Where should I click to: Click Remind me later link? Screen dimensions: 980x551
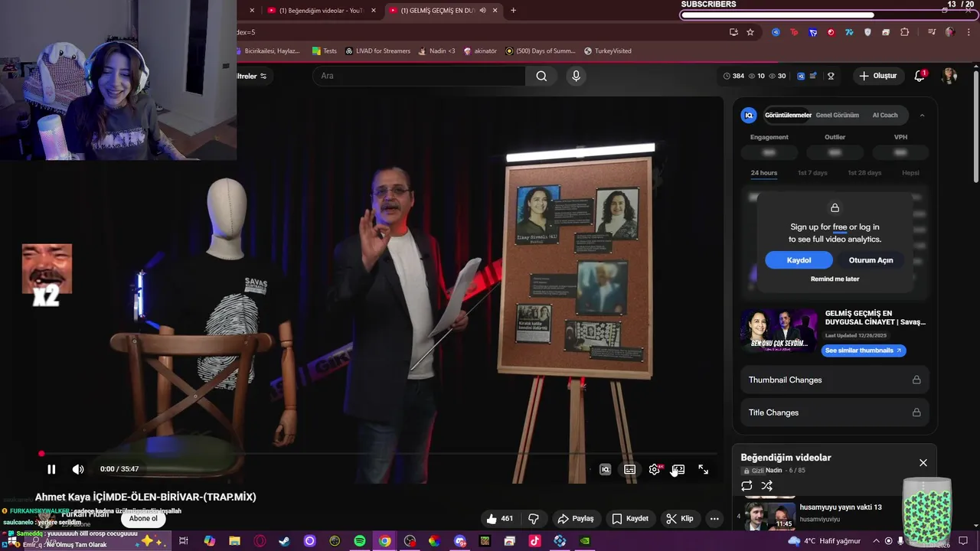tap(835, 279)
